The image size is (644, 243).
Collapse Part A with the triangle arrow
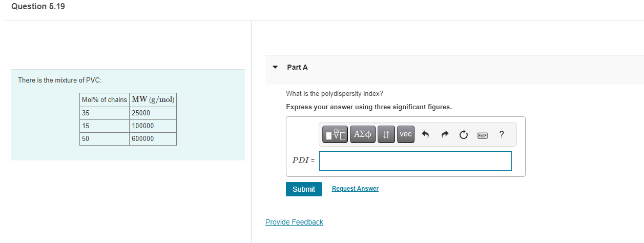(275, 67)
